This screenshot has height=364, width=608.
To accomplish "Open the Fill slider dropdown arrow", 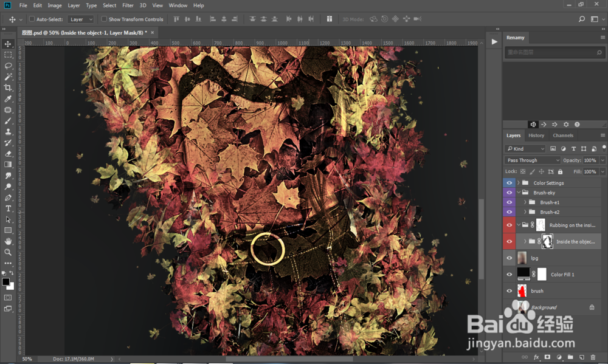I will [x=603, y=171].
